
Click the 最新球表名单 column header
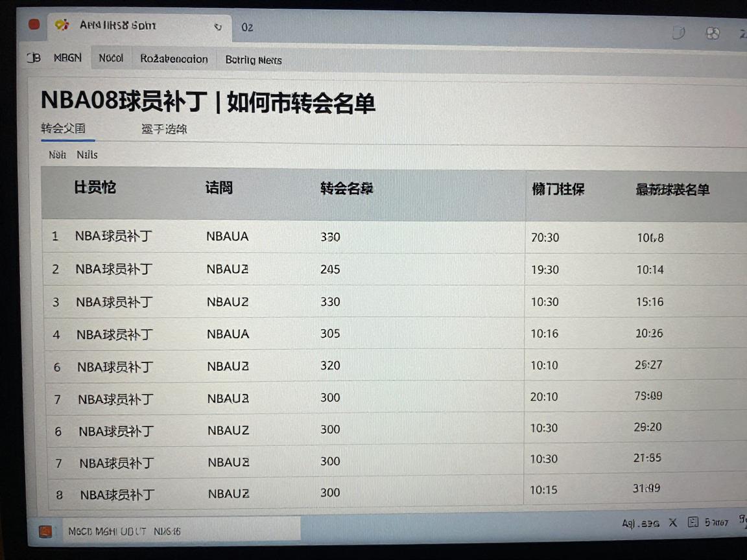[672, 190]
